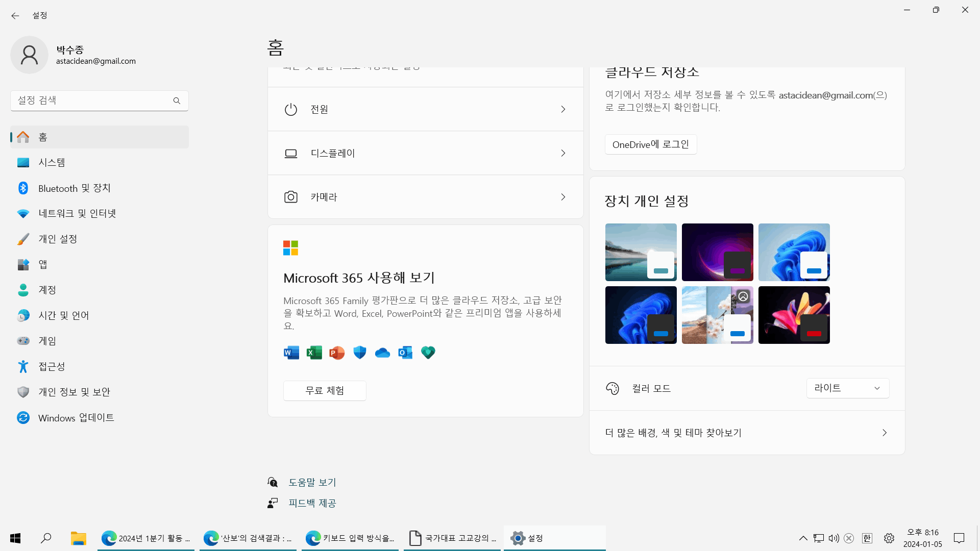Select 시스템 in the sidebar menu
The image size is (980, 551).
(x=52, y=163)
